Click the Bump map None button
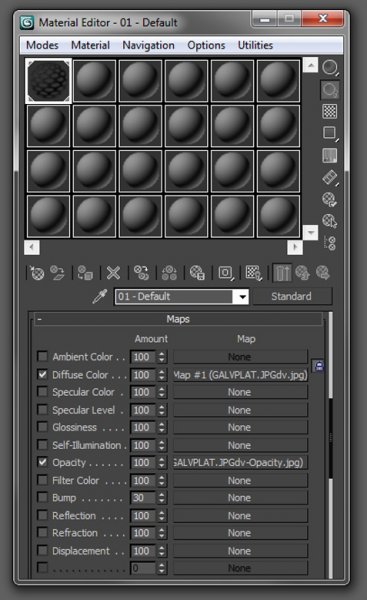 (x=240, y=498)
